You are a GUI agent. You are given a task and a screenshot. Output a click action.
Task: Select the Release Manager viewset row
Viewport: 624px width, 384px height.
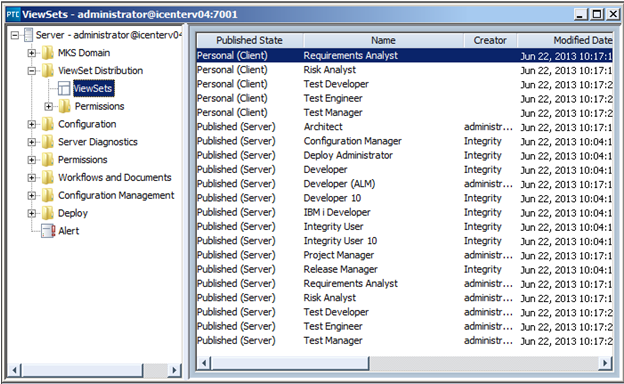coord(404,269)
